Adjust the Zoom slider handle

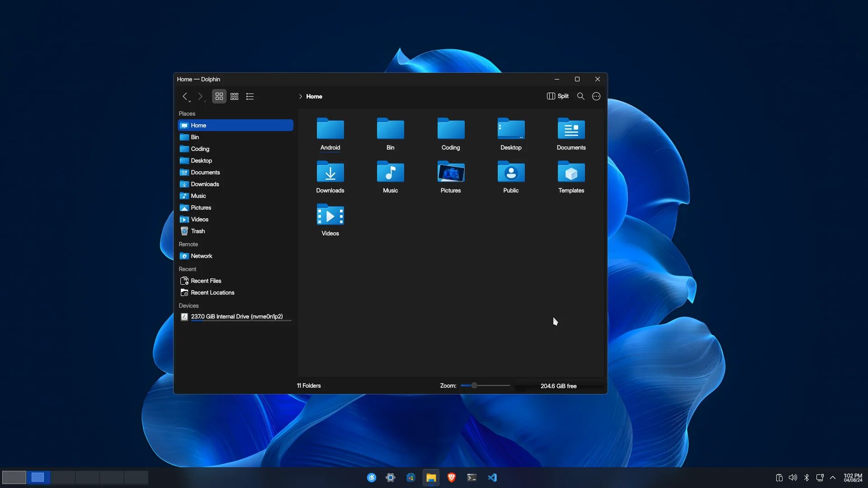(x=474, y=385)
